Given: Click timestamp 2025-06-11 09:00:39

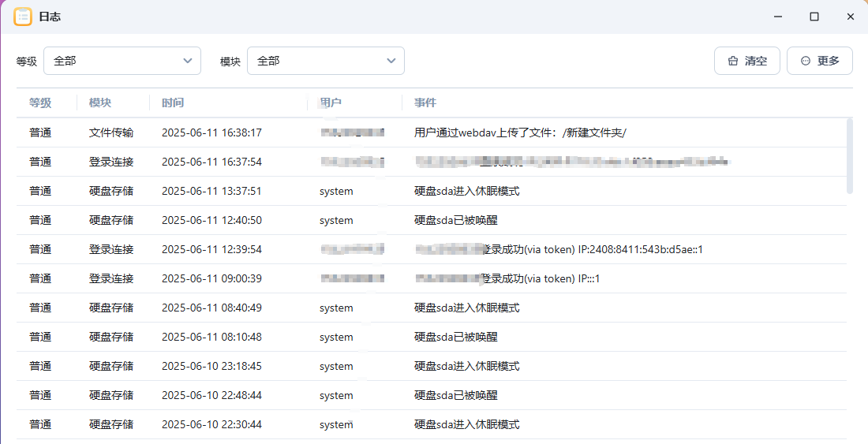Looking at the screenshot, I should (x=211, y=278).
